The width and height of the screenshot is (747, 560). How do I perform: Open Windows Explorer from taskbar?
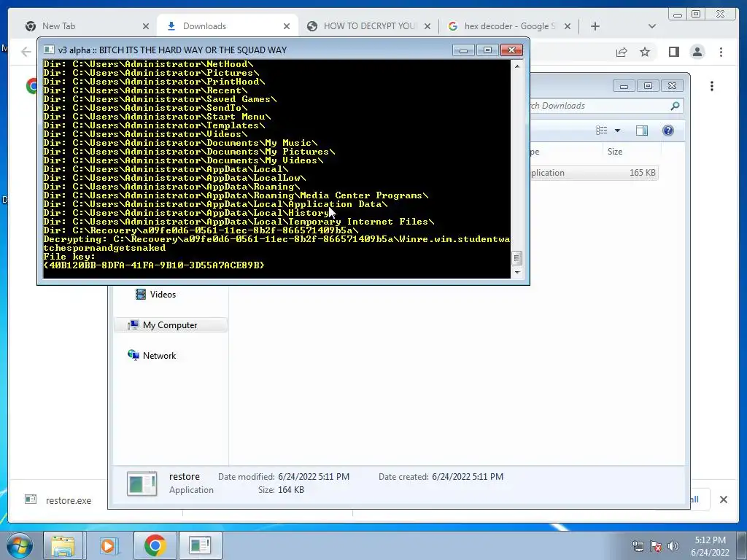tap(63, 545)
